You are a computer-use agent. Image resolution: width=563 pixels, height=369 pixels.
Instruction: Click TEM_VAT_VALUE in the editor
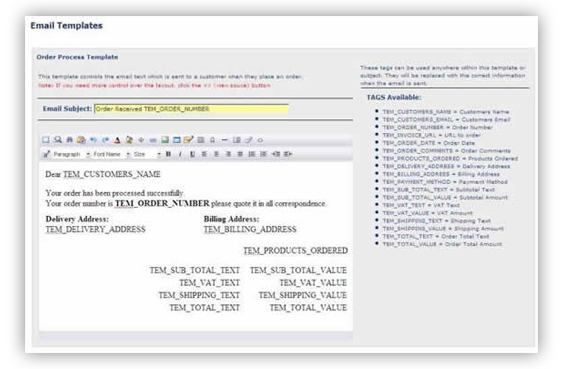point(313,283)
